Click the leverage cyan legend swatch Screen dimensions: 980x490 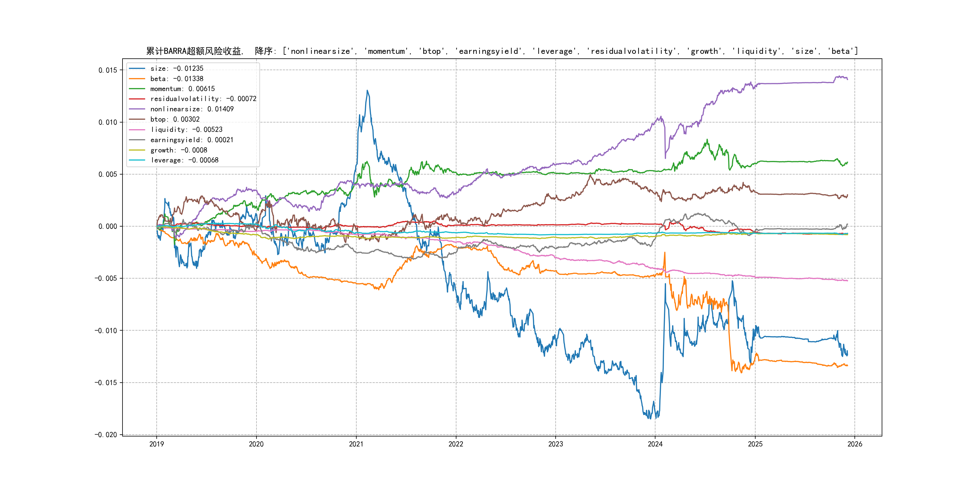tap(137, 160)
